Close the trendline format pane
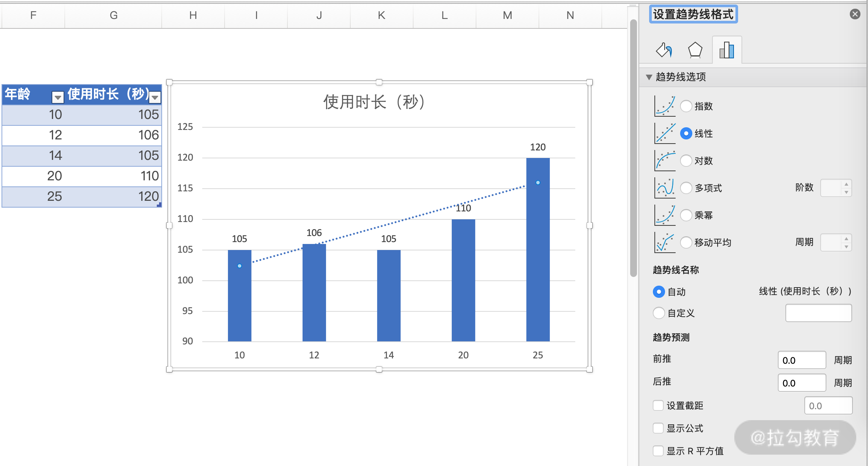The width and height of the screenshot is (868, 466). [x=855, y=14]
